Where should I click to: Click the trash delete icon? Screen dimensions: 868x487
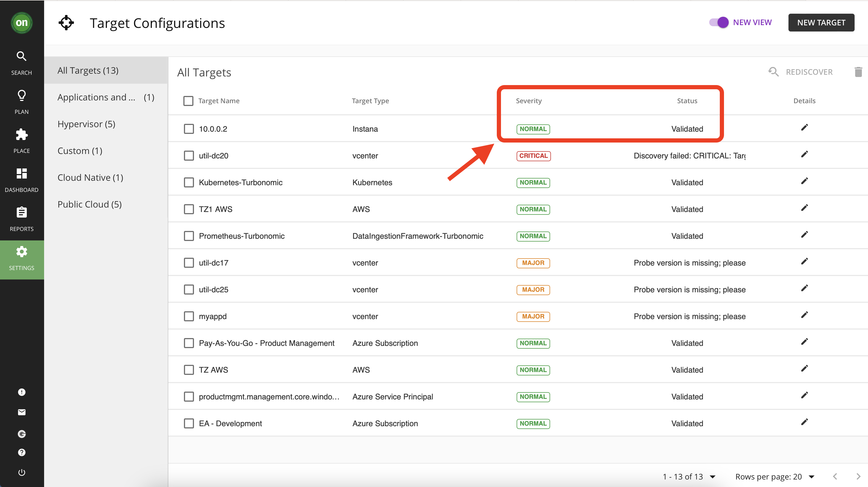pos(858,72)
